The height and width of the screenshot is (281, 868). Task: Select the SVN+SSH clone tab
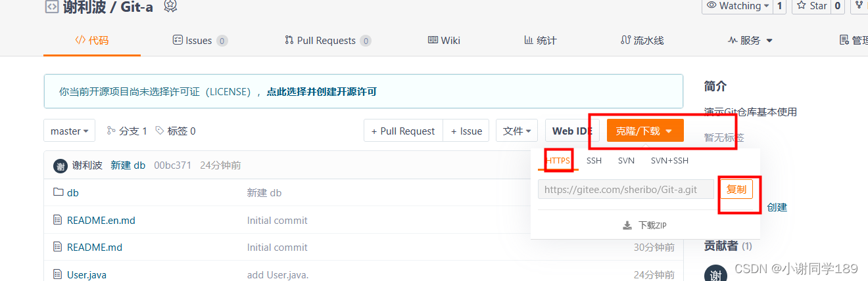tap(669, 160)
